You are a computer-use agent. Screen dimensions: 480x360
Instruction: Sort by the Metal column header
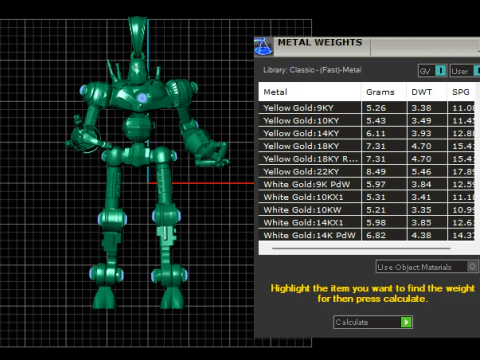310,92
